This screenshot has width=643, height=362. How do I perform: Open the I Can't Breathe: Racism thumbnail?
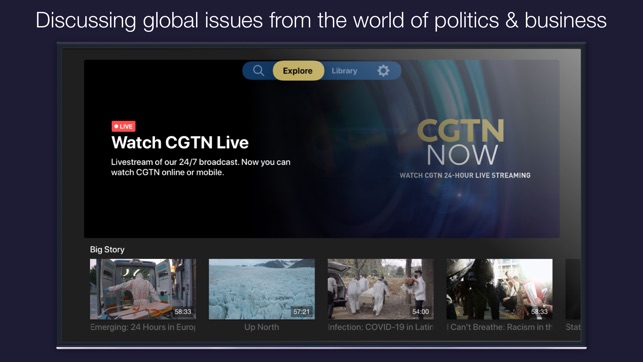[499, 289]
